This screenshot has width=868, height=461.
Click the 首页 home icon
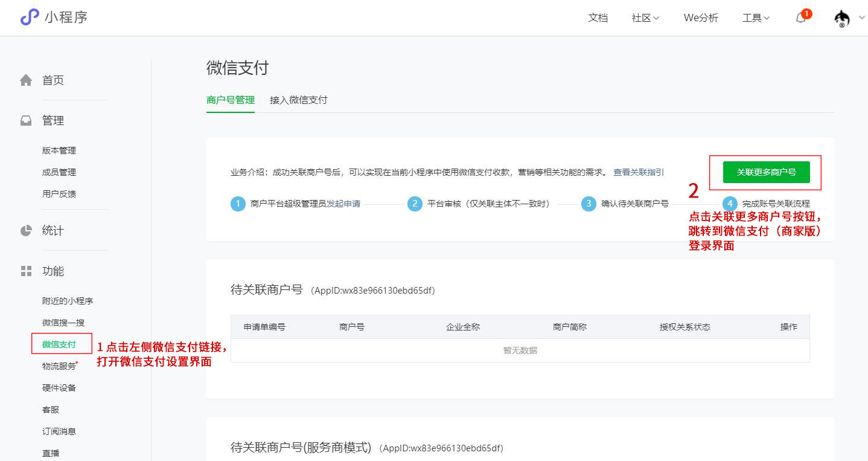(26, 80)
